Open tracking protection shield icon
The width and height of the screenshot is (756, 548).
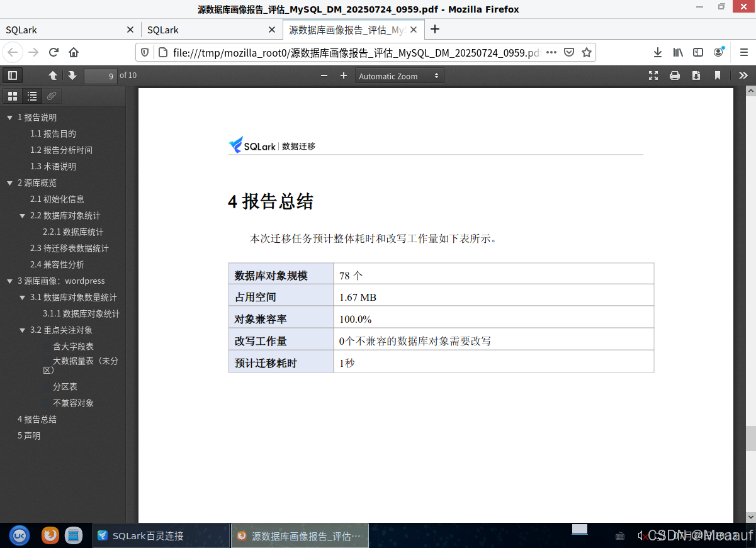[x=144, y=52]
